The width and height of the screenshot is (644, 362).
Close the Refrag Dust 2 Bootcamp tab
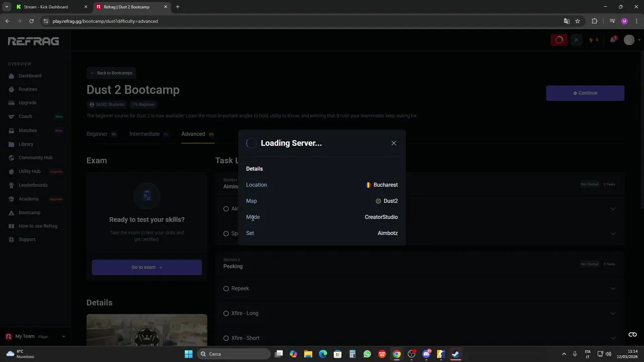pos(166,7)
